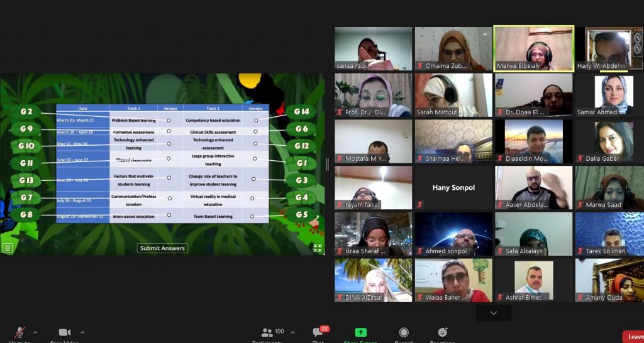Viewport: 644px width, 343px height.
Task: Choose the Clinical Skills assessment radio button
Action: (x=255, y=132)
